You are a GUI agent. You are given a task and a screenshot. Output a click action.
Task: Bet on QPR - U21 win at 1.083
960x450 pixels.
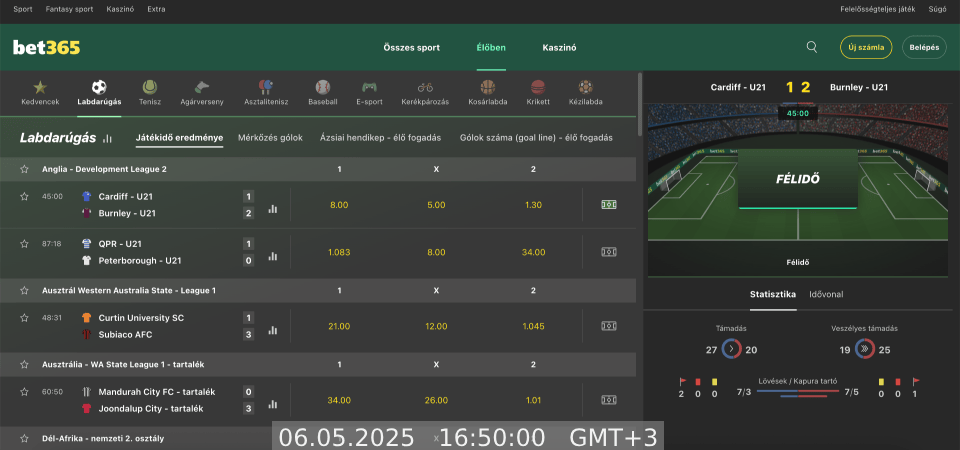(339, 252)
